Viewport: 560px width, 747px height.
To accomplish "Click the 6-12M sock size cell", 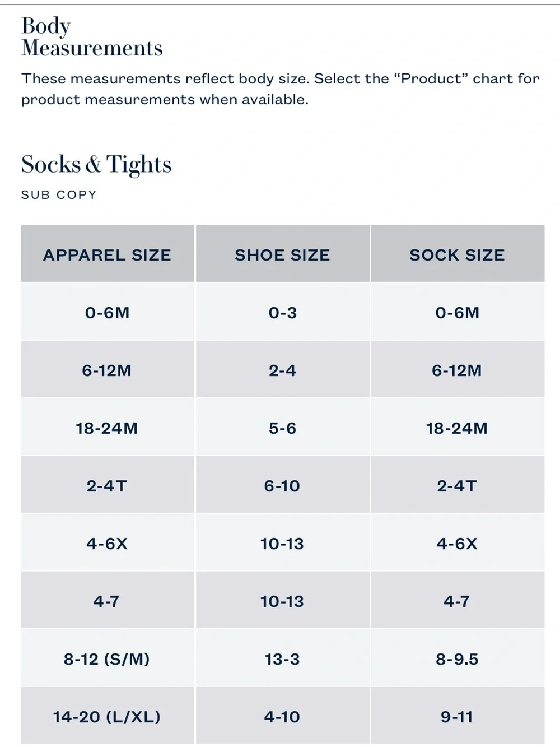I will pyautogui.click(x=458, y=370).
